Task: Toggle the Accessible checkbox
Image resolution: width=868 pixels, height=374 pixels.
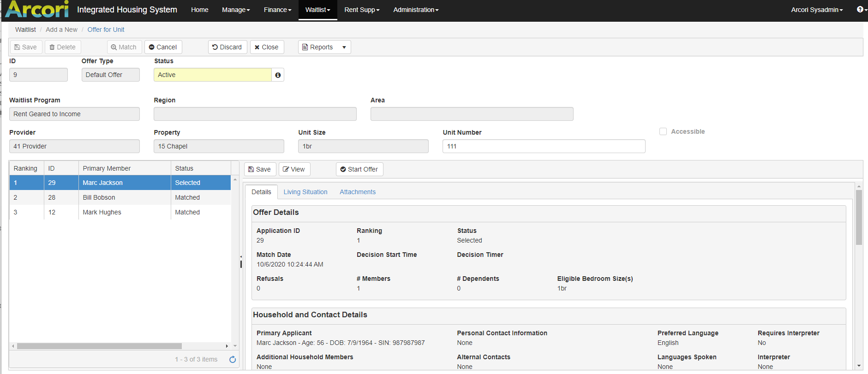Action: click(x=663, y=131)
